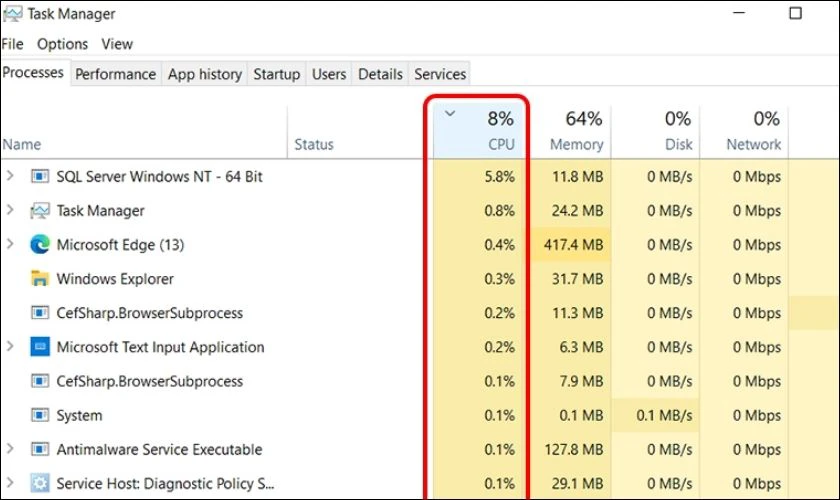Open the File menu

12,44
